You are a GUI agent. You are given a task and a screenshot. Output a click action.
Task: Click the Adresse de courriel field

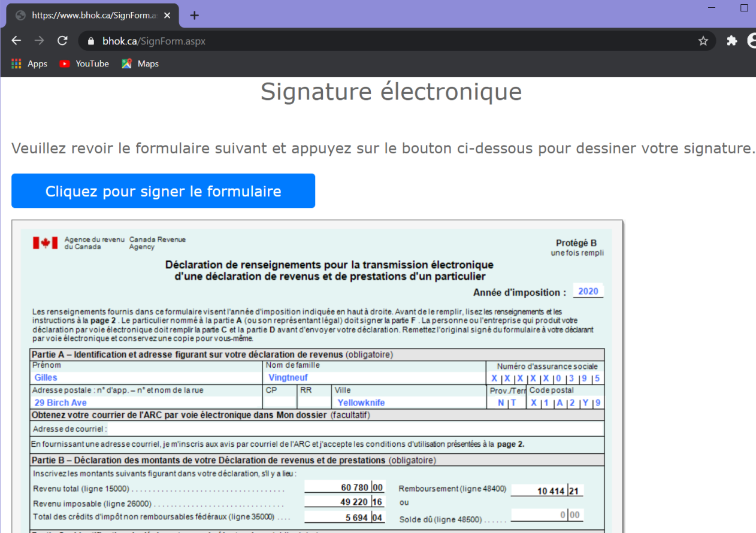point(353,429)
